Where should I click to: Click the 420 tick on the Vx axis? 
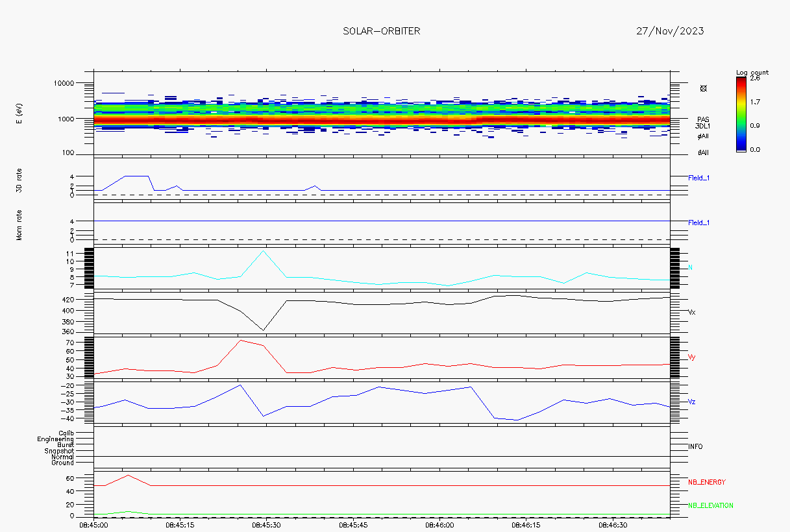click(69, 300)
